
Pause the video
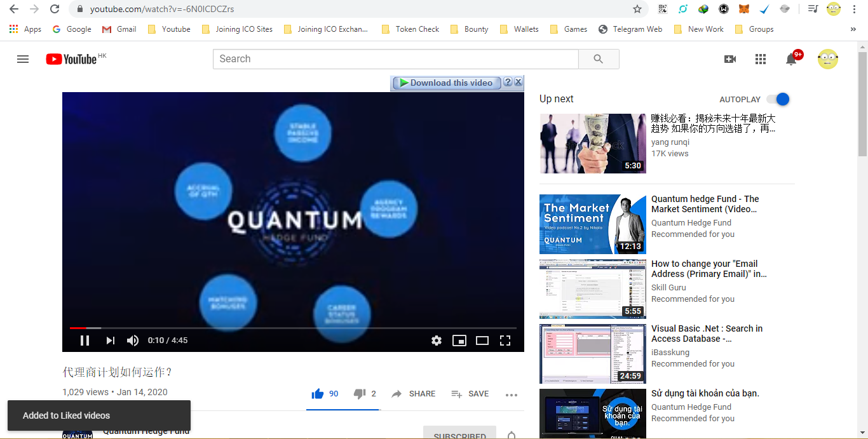pyautogui.click(x=85, y=341)
